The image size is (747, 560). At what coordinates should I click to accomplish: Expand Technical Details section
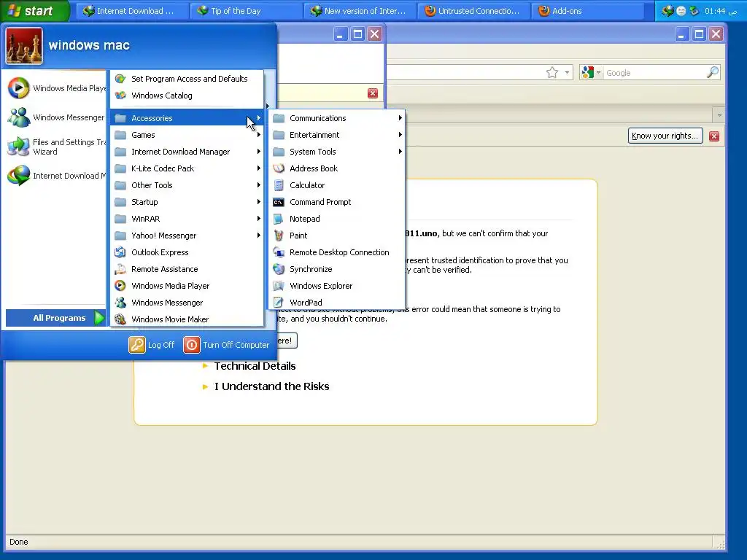coord(255,366)
